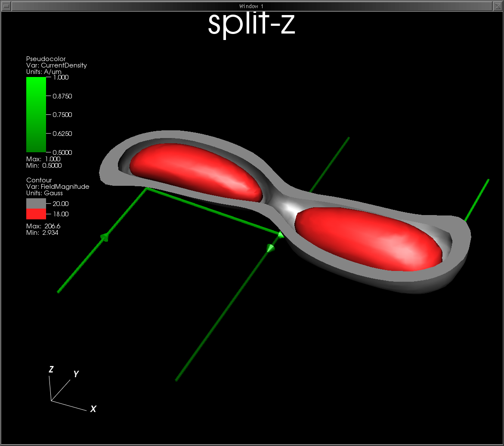The height and width of the screenshot is (446, 504).
Task: Click the Y axis label on triad
Action: coord(76,374)
